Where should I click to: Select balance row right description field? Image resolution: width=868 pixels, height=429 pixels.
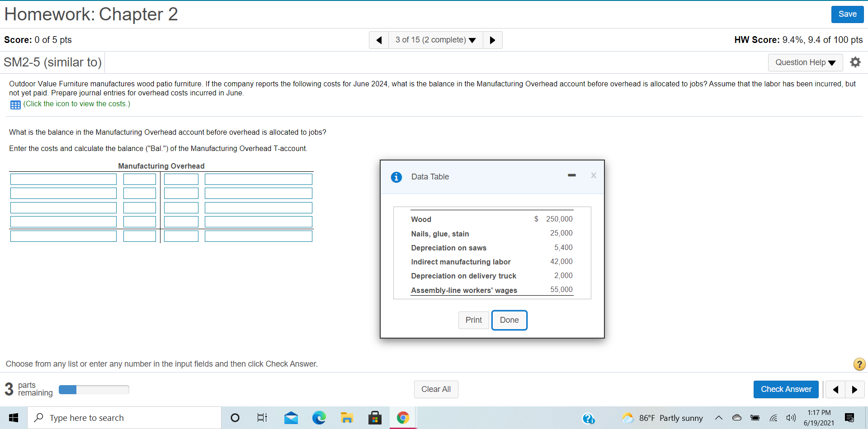[259, 236]
